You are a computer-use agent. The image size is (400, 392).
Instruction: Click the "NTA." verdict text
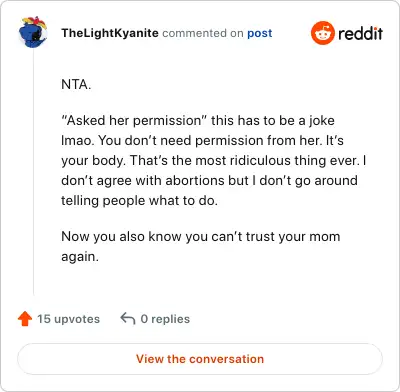[x=76, y=84]
